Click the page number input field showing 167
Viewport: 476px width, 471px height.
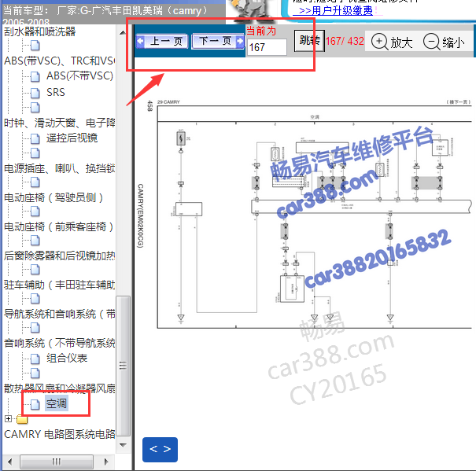267,47
